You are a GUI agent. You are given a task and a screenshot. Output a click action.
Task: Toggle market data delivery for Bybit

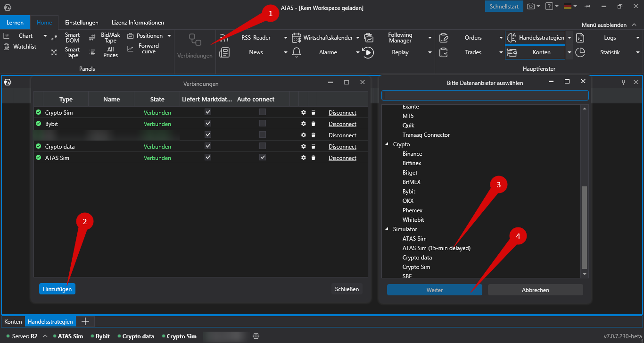(208, 124)
